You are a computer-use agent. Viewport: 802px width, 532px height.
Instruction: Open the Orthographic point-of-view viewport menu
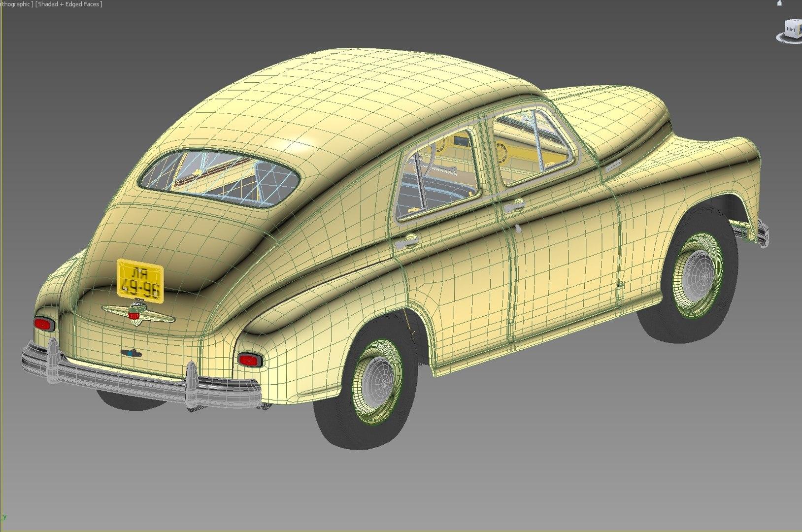click(16, 4)
